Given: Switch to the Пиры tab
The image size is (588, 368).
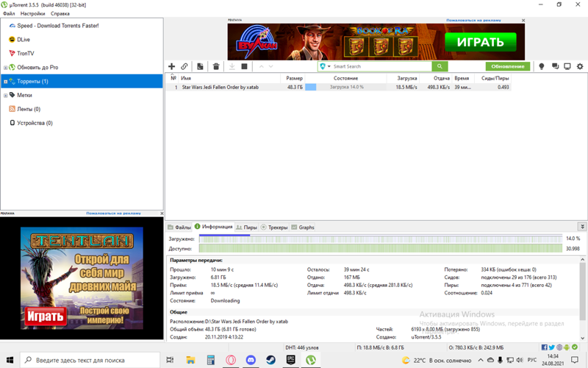Looking at the screenshot, I should click(x=246, y=227).
